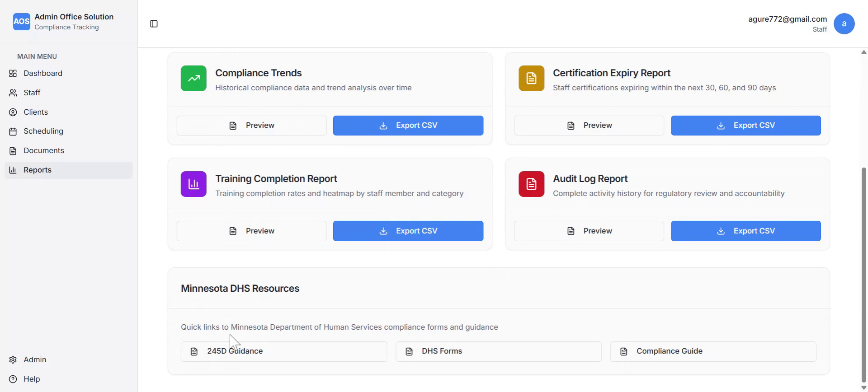The height and width of the screenshot is (392, 868).
Task: Preview the Compliance Trends report
Action: coord(251,126)
